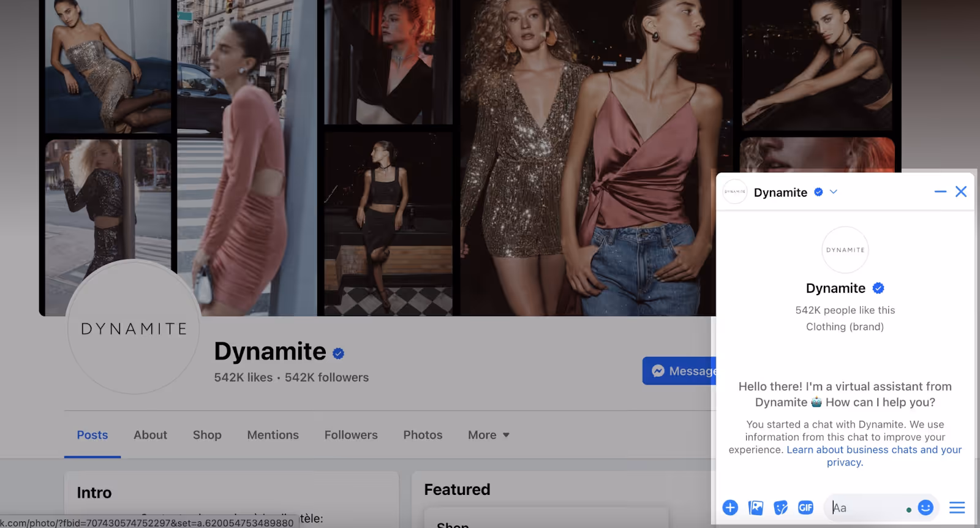The width and height of the screenshot is (980, 528).
Task: Click the large Dynamite logo in chat
Action: pyautogui.click(x=845, y=250)
